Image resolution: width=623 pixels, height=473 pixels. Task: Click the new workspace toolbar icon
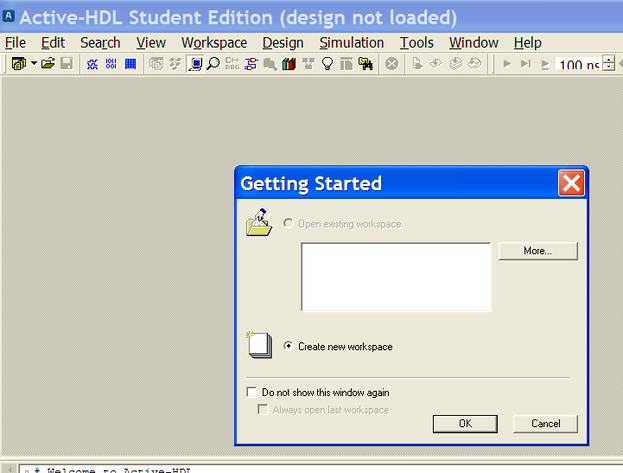pos(18,64)
